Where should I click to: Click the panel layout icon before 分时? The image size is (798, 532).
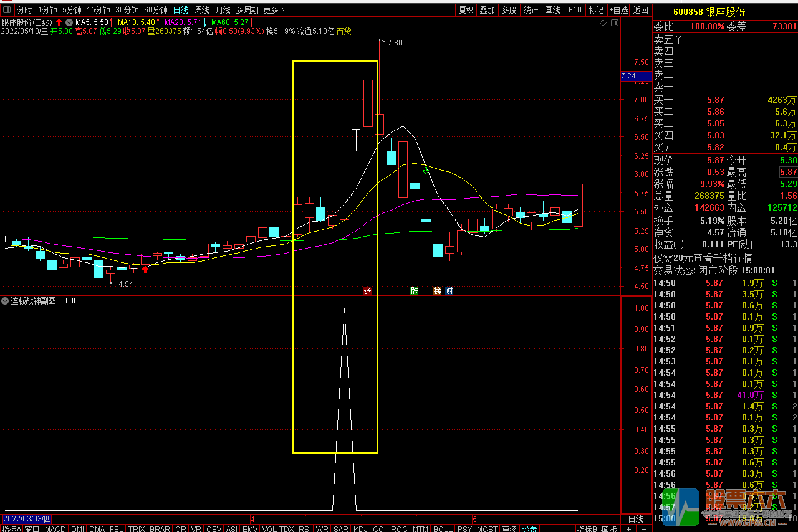pyautogui.click(x=7, y=10)
